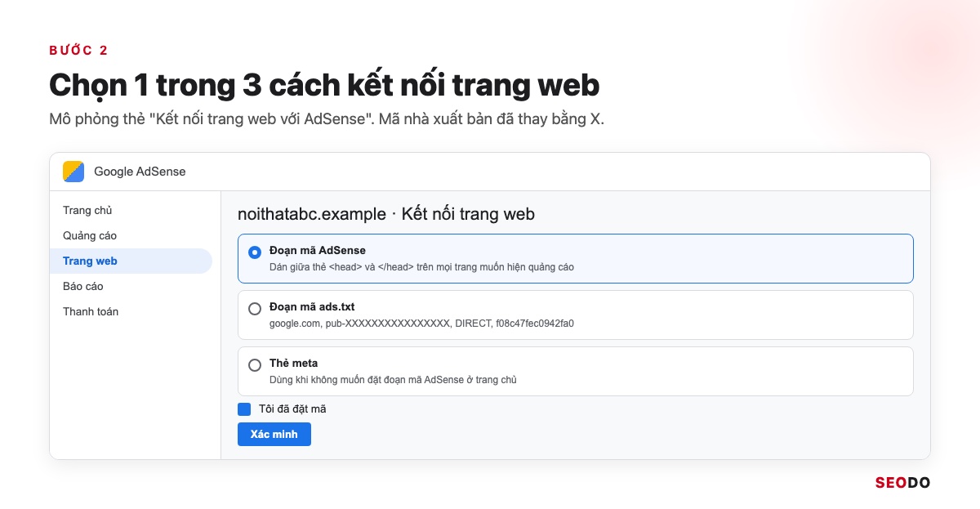
Task: Click the Google AdSense logo icon
Action: pyautogui.click(x=73, y=172)
